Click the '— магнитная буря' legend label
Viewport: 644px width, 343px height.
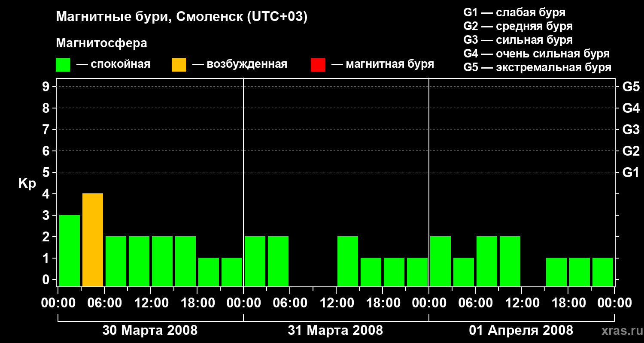[383, 64]
